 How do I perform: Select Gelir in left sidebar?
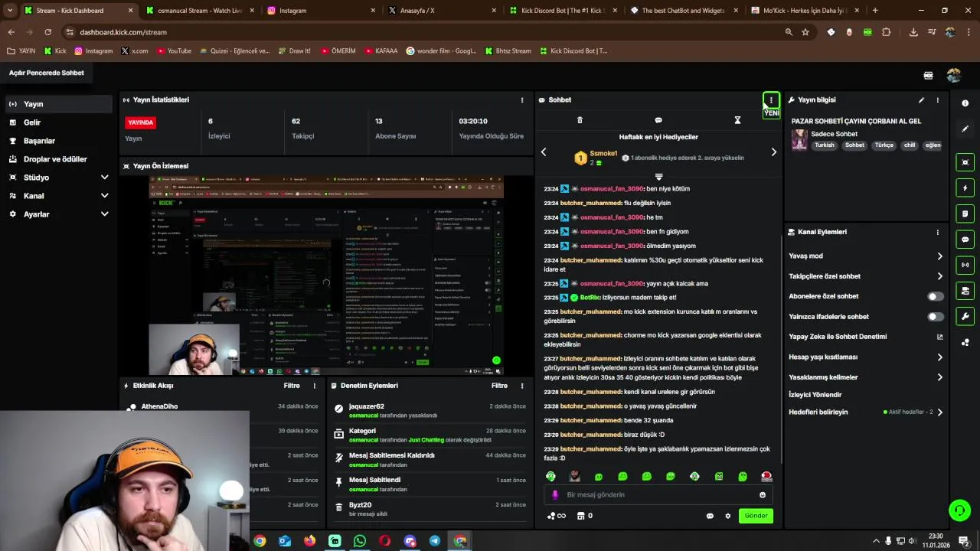tap(59, 122)
